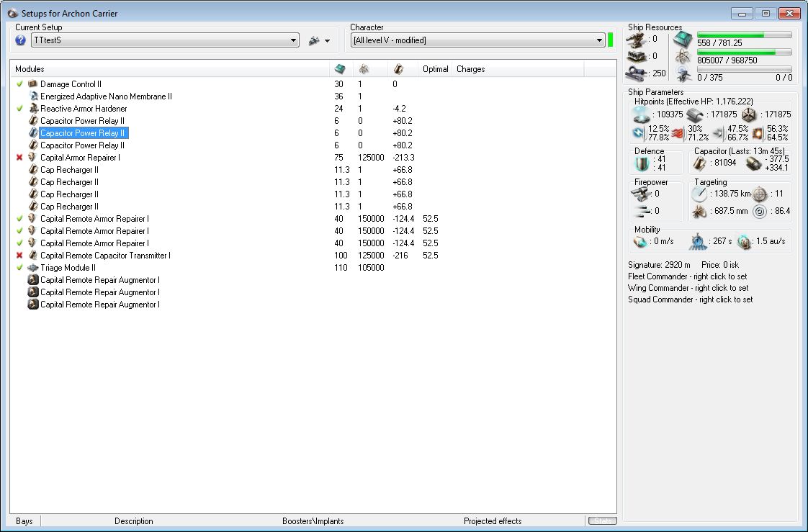Open the Projected effects tab
This screenshot has height=532, width=808.
[x=493, y=521]
